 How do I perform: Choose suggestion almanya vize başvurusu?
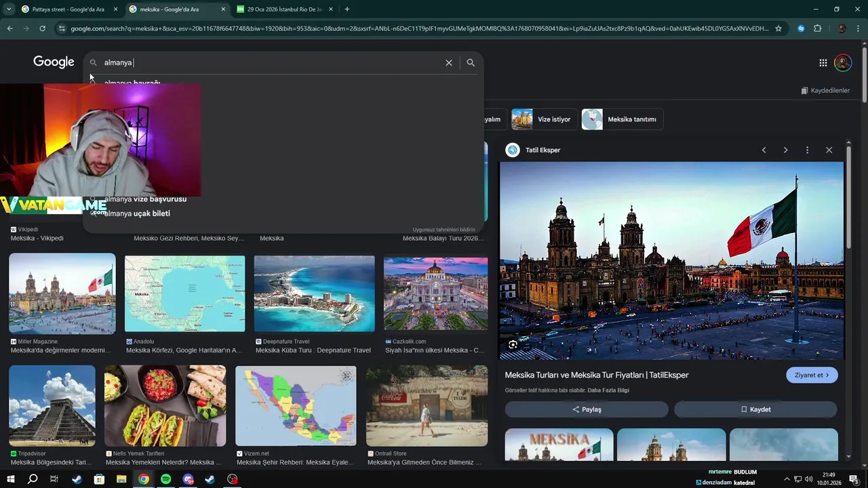point(145,199)
